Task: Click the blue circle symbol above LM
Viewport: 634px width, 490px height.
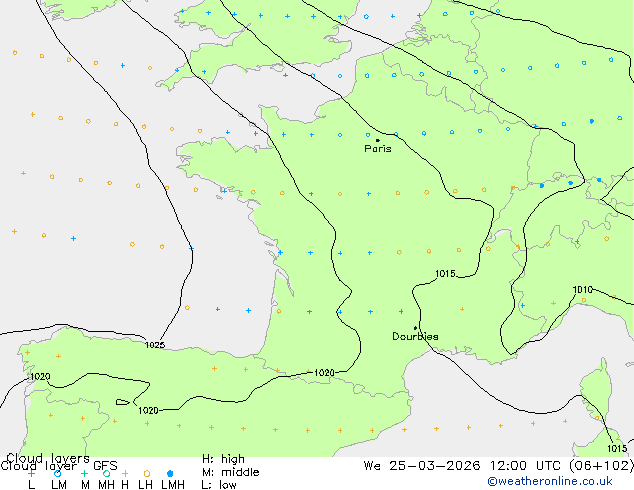Action: pos(57,473)
